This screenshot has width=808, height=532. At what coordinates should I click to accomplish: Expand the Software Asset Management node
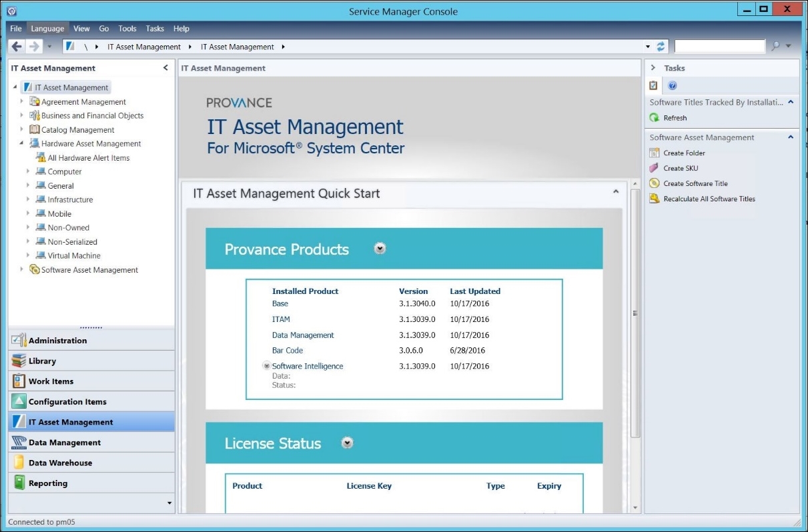22,270
